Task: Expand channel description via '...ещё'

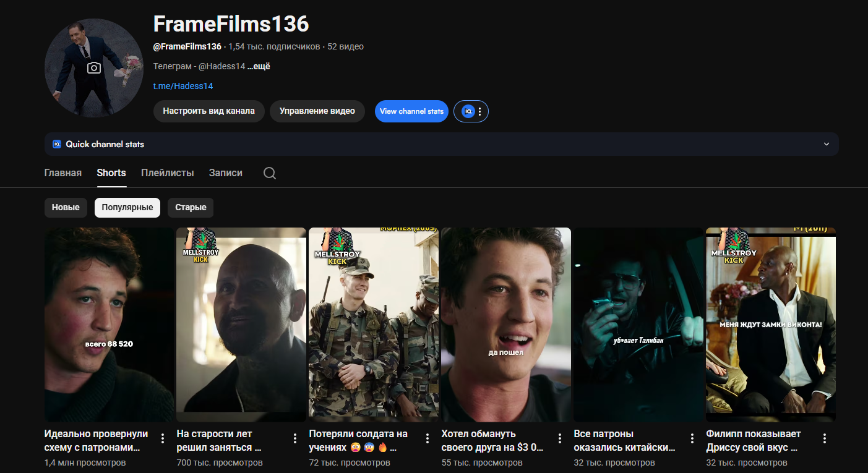Action: 260,66
